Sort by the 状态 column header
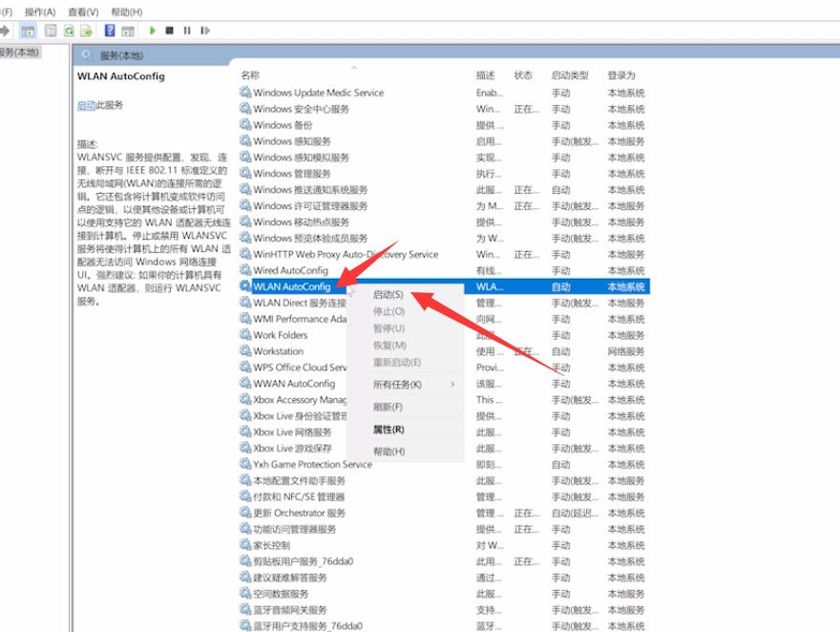840x632 pixels. pyautogui.click(x=523, y=75)
